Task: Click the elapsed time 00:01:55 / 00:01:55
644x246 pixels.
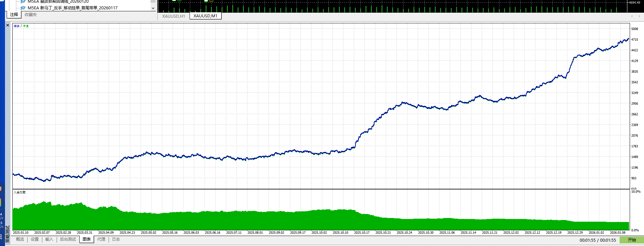Action: tap(598, 240)
